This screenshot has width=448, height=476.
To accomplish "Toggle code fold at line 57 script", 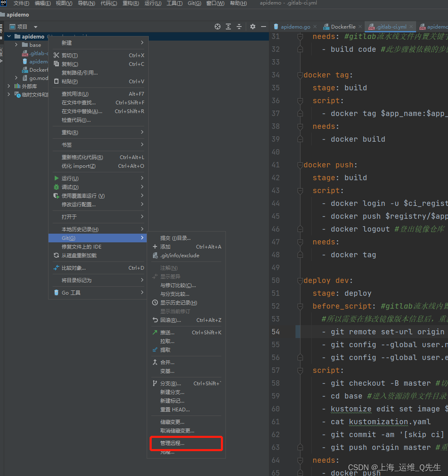I will 300,370.
